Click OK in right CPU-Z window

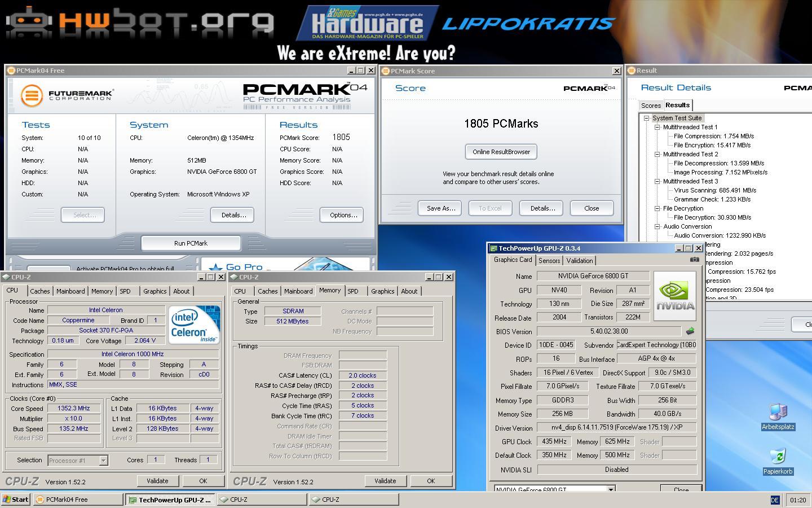click(x=431, y=481)
